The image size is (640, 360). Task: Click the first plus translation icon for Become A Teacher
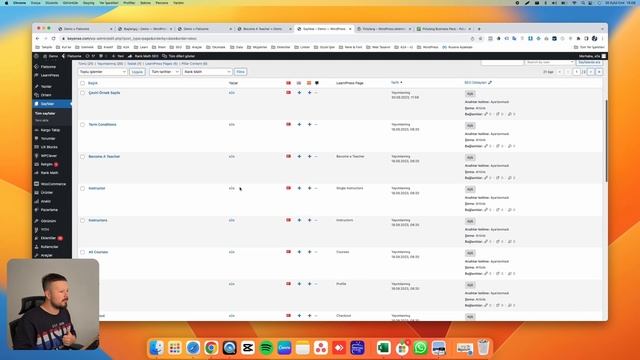[x=299, y=156]
